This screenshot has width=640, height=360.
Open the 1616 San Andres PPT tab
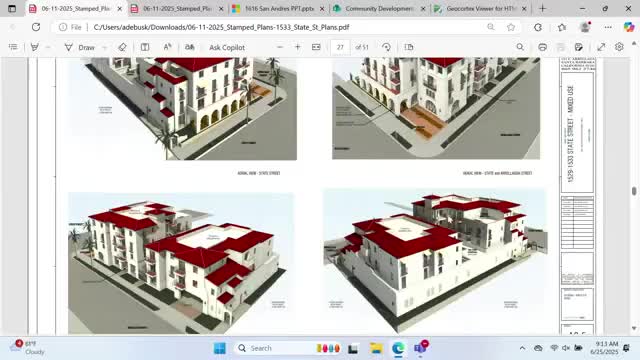click(x=279, y=8)
